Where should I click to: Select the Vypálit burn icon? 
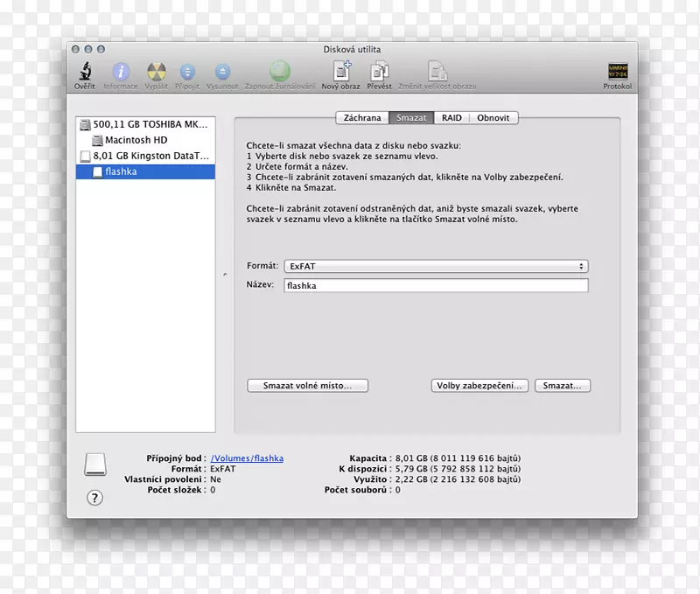pyautogui.click(x=156, y=73)
